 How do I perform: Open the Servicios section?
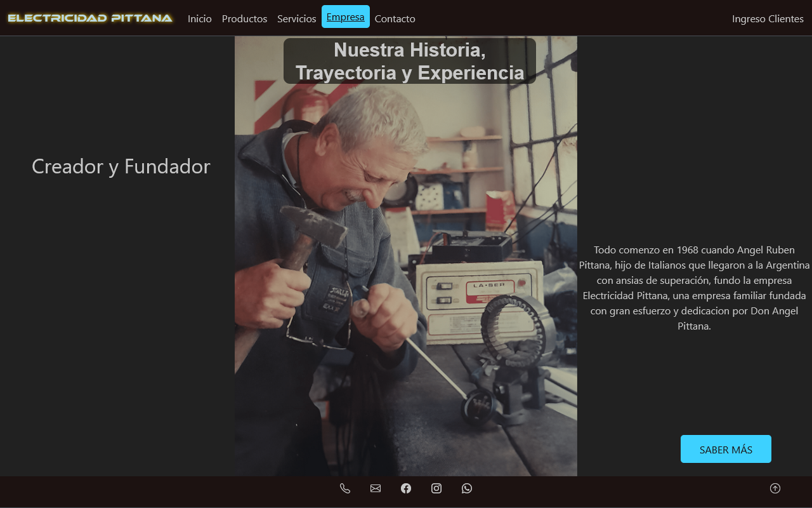(296, 18)
